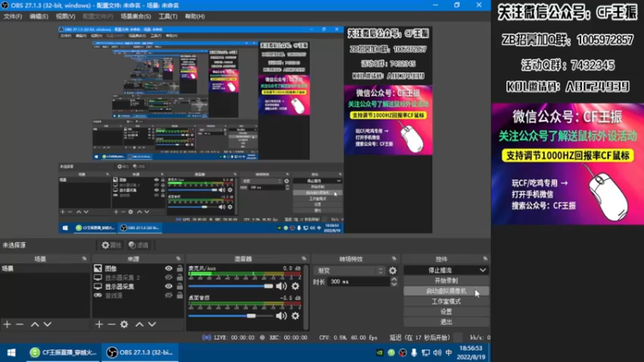
Task: Toggle lock on the 图像 source
Action: tap(180, 269)
